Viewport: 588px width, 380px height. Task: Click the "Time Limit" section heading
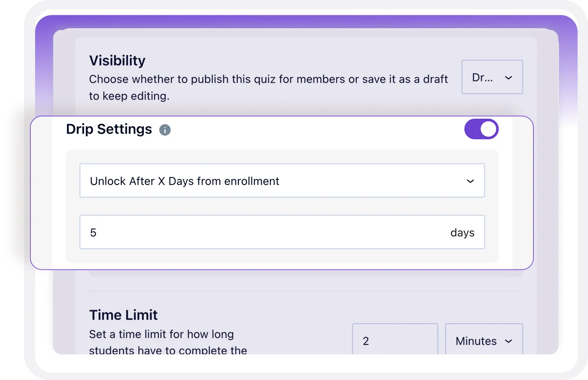[x=123, y=315]
